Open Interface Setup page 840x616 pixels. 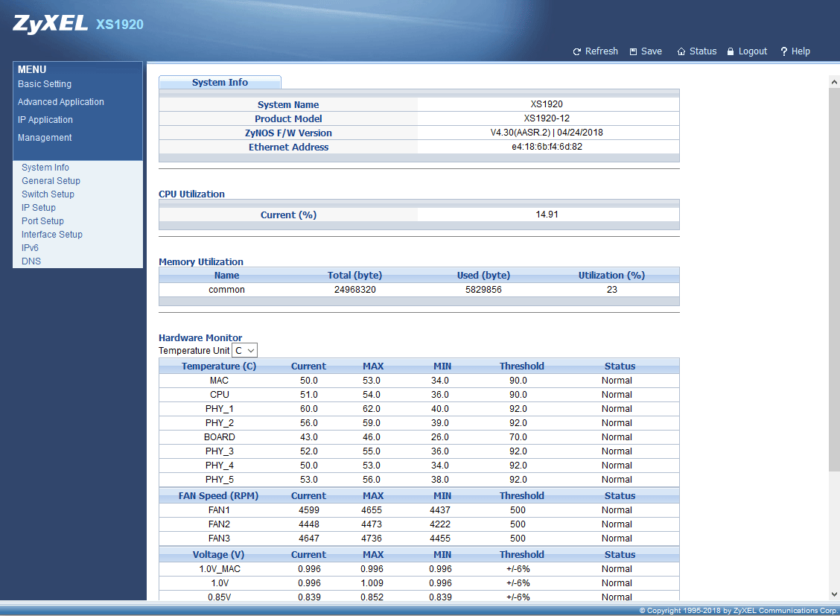[52, 234]
